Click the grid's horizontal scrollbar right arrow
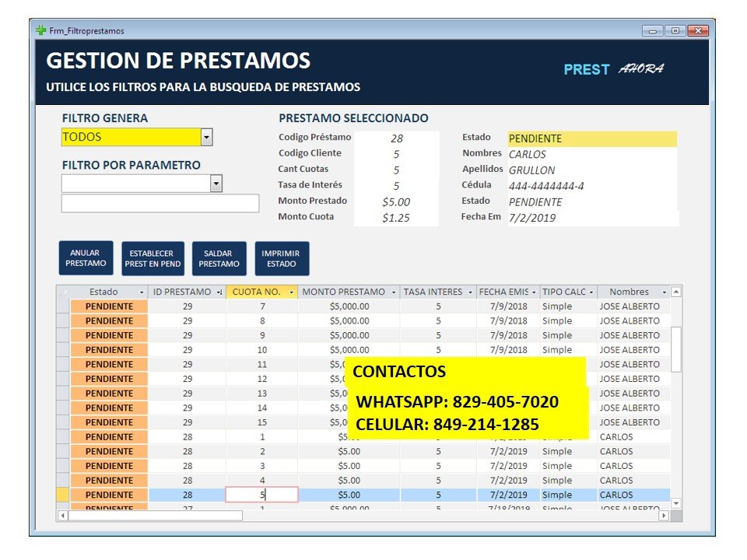Screen dimensions: 747x560 pos(664,515)
